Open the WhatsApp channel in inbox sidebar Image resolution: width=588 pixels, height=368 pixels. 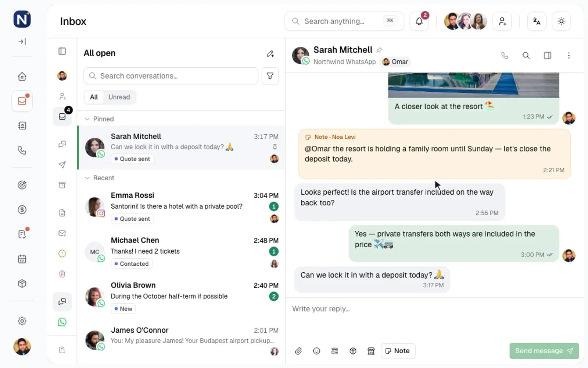tap(62, 322)
